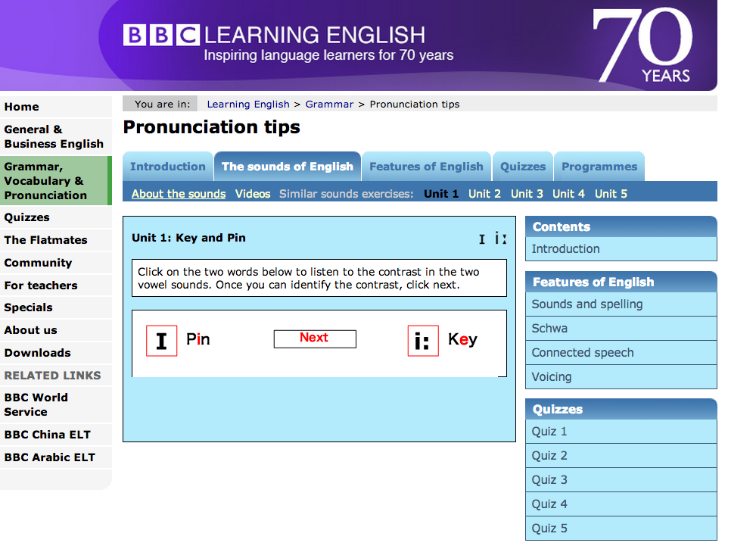756x546 pixels.
Task: Click the I i: phonetic symbols in exercise header
Action: (493, 239)
